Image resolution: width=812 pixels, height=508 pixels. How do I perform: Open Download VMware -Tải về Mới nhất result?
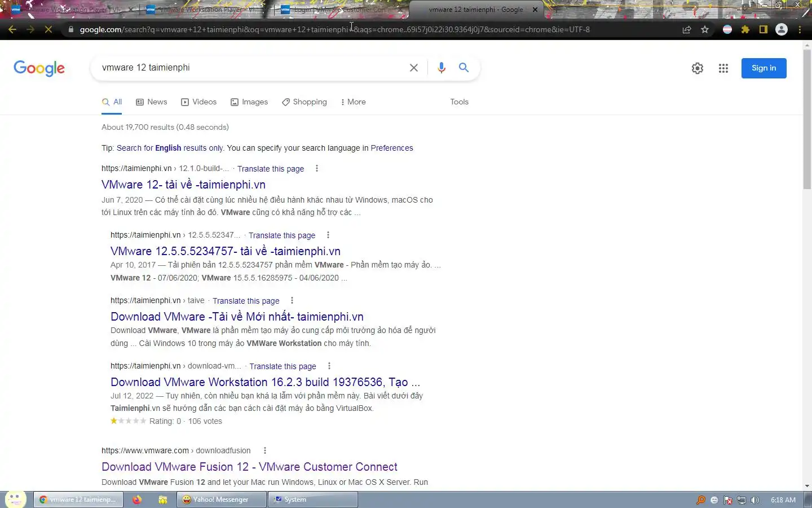(x=237, y=317)
